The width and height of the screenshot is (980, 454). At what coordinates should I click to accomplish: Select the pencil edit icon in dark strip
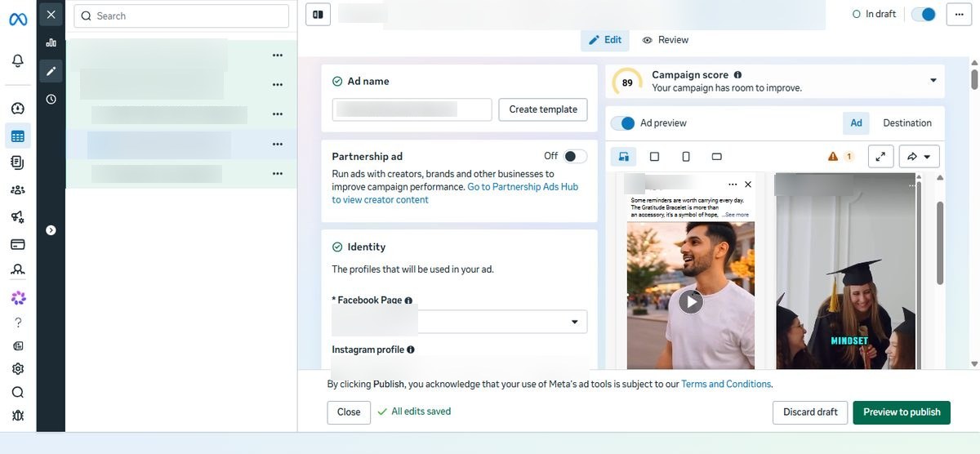point(51,71)
